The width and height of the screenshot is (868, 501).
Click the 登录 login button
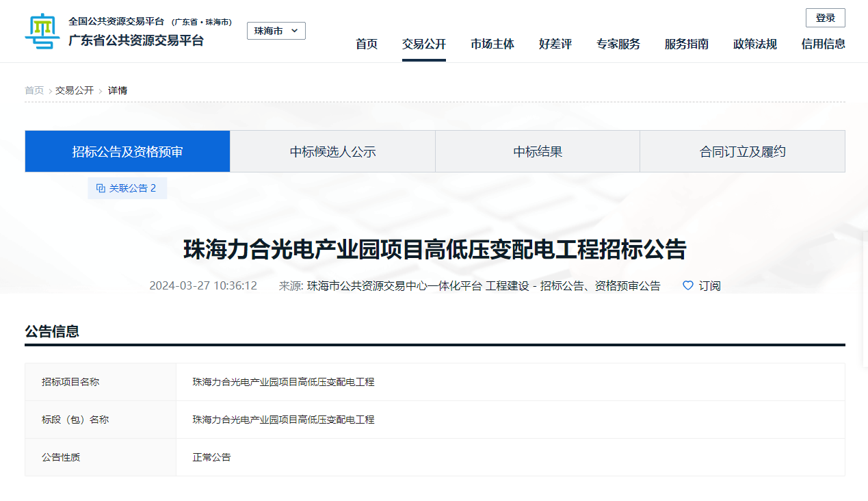826,17
